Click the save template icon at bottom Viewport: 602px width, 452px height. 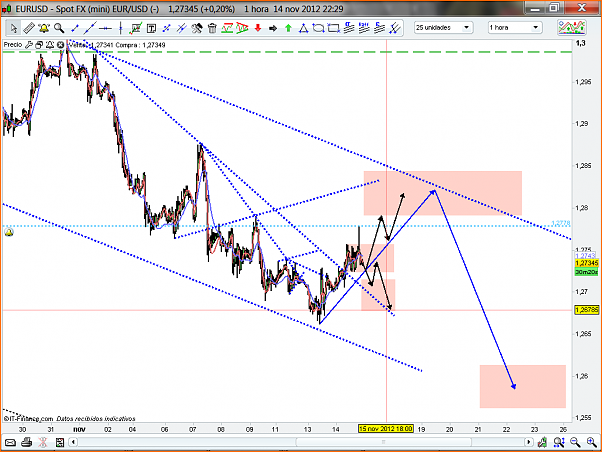click(60, 442)
